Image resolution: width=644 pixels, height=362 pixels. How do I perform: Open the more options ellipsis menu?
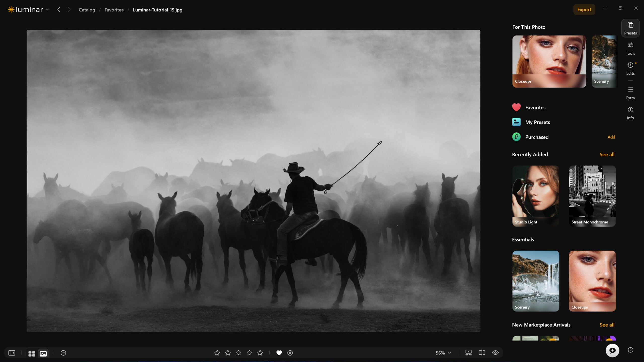tap(63, 353)
